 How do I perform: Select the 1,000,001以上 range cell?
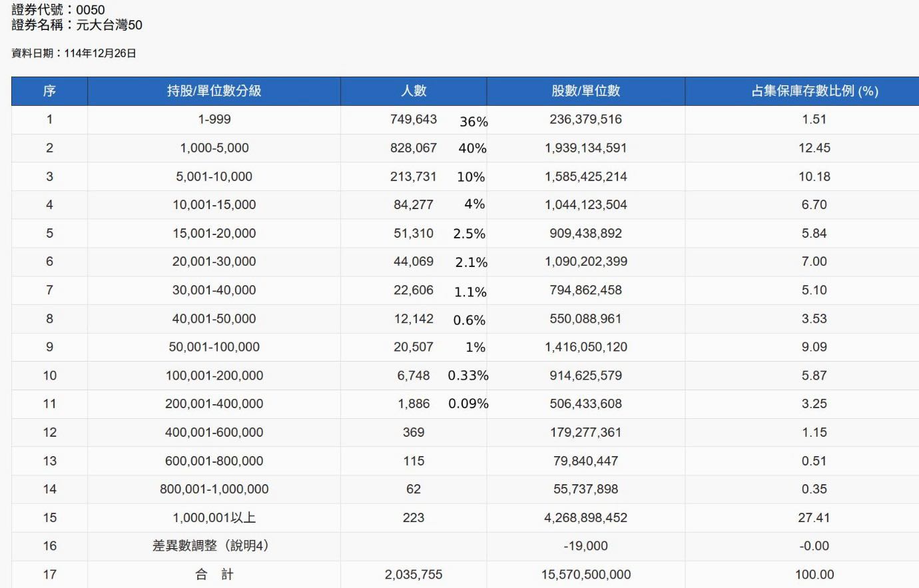[214, 518]
